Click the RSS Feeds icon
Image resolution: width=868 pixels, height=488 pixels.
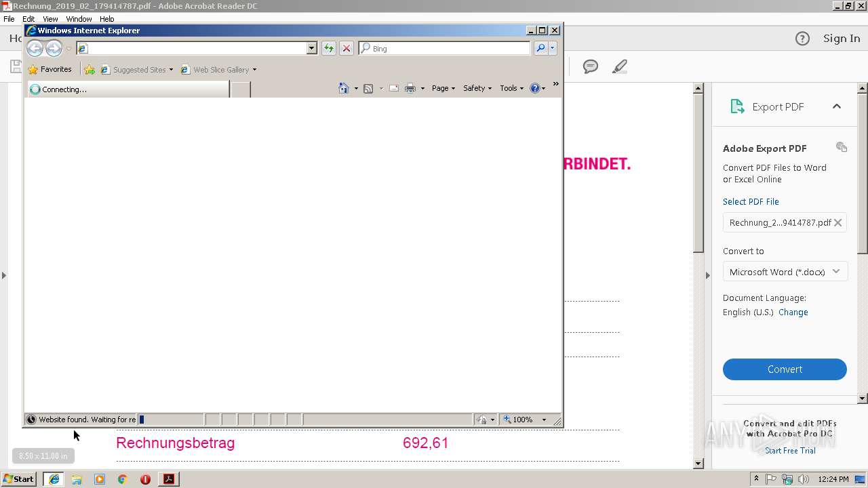[368, 88]
